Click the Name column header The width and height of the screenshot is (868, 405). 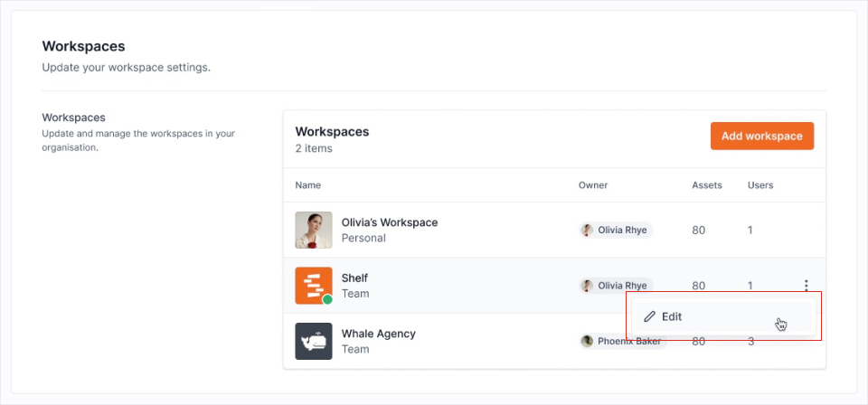pos(307,185)
